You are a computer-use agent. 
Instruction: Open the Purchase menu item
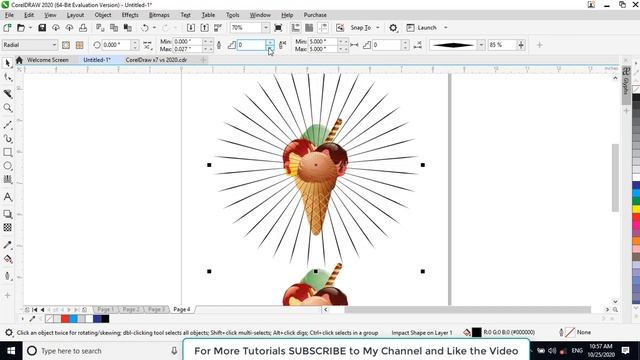coord(315,15)
